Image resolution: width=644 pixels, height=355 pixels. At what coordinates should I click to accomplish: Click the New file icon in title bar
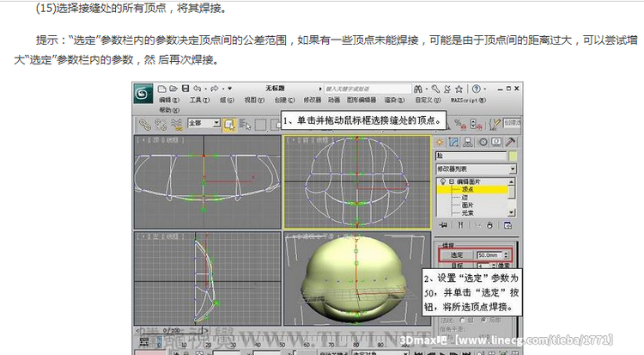pyautogui.click(x=161, y=89)
